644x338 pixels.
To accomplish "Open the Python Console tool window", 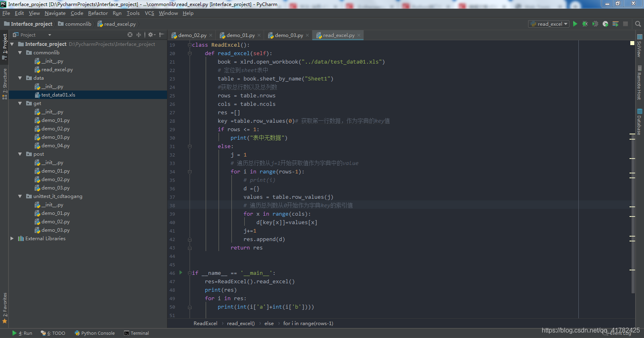I will tap(95, 333).
